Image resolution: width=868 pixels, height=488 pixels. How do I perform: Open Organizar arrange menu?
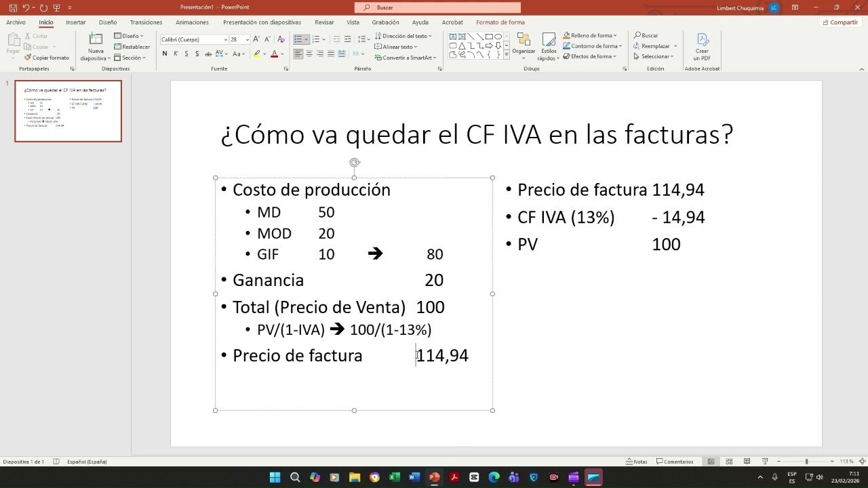pyautogui.click(x=524, y=45)
